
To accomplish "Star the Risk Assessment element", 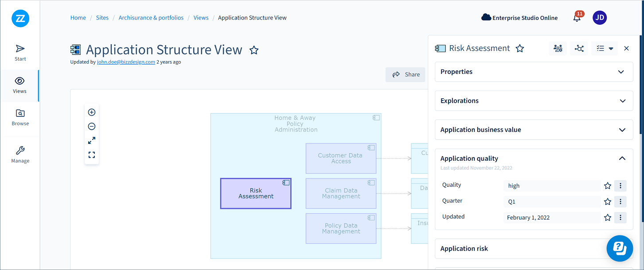I will coord(520,49).
